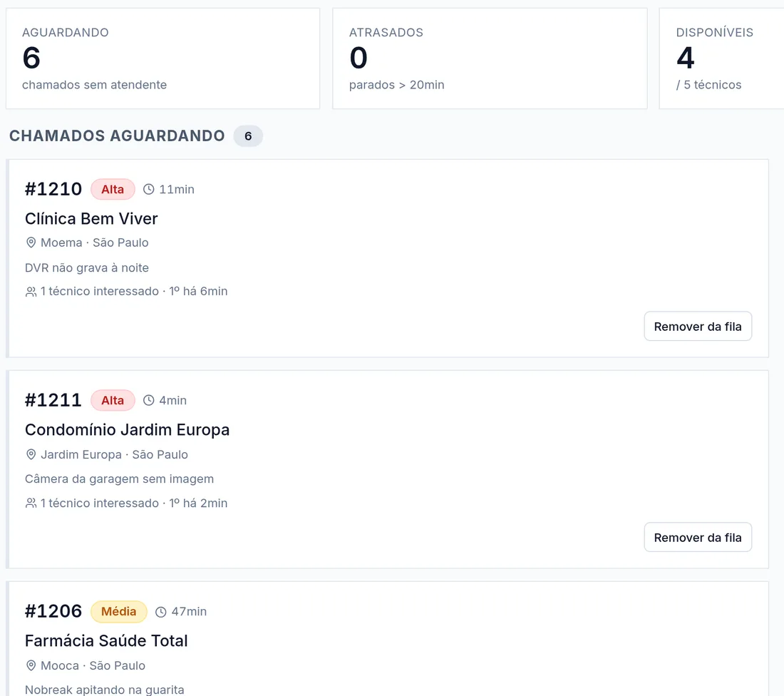784x696 pixels.
Task: Open the Aguardando summary card
Action: [163, 58]
